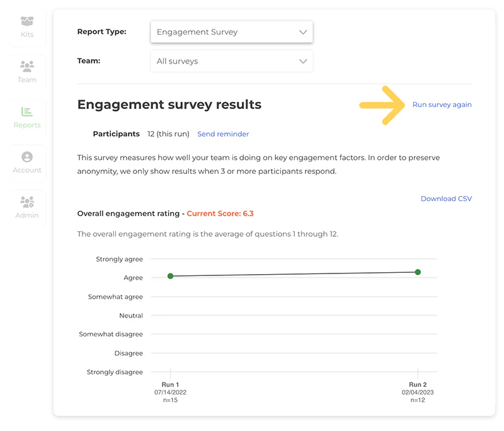Open the Admin settings icon
Image resolution: width=504 pixels, height=431 pixels.
pos(27,202)
